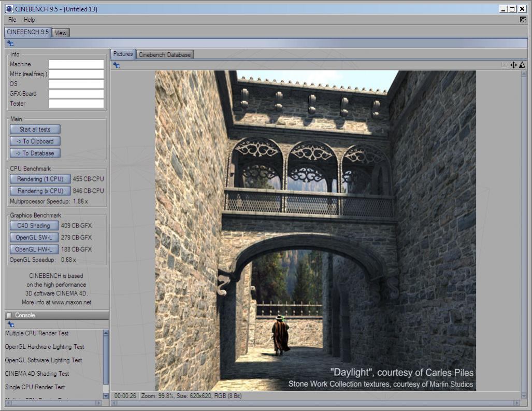Click the fullscreen icon at menu bar right
The height and width of the screenshot is (411, 532).
[523, 20]
